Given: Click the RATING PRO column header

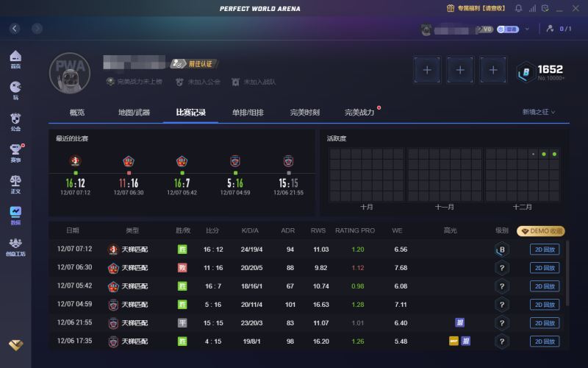Looking at the screenshot, I should (x=355, y=230).
